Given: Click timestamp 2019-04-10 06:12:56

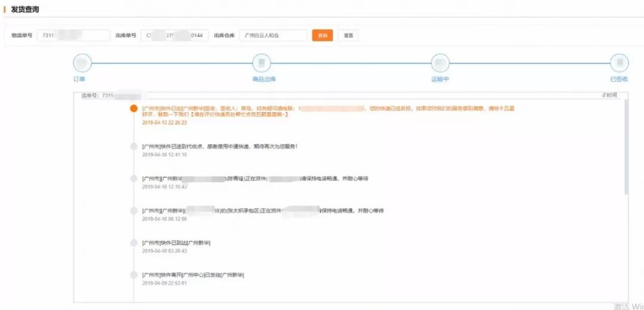Looking at the screenshot, I should (165, 219).
